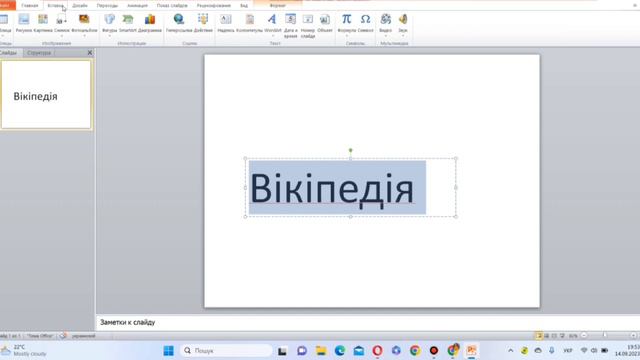Screen dimensions: 640x360
Task: Open the Opera browser from taskbar
Action: click(x=378, y=351)
